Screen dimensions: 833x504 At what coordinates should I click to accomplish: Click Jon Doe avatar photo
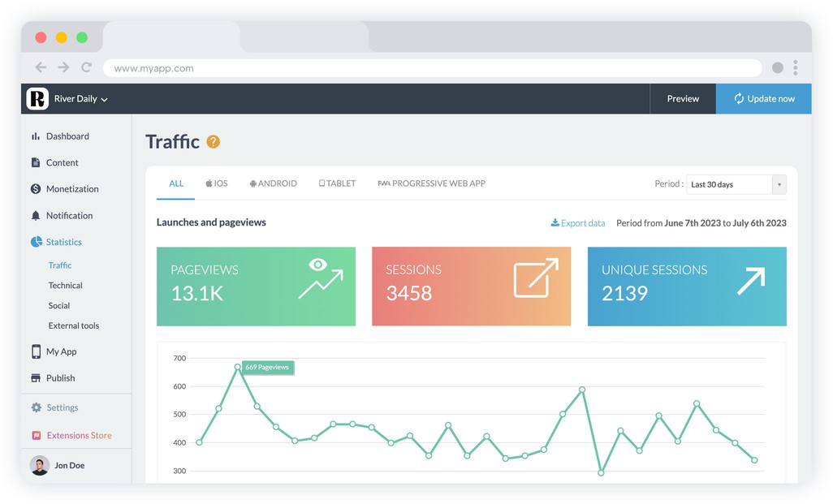point(39,465)
